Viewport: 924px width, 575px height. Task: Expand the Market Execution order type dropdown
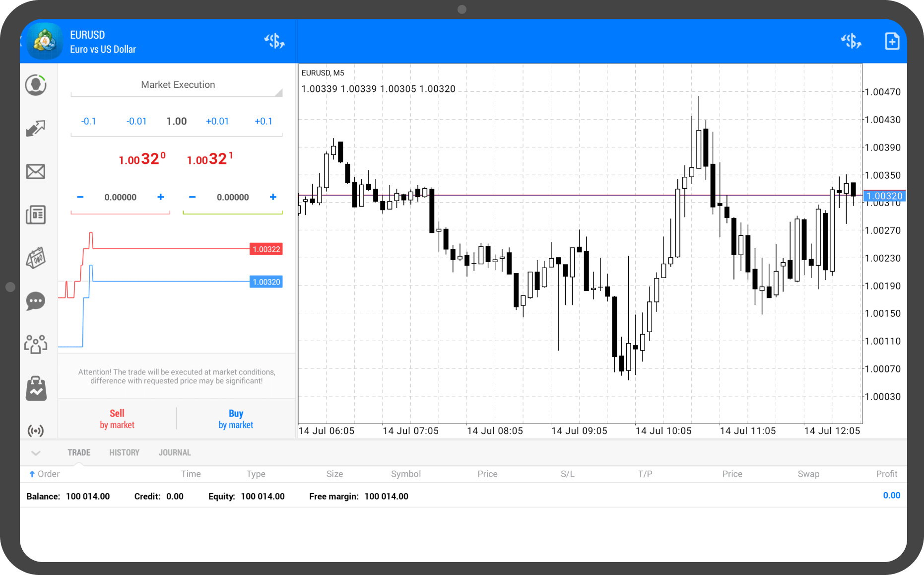click(x=177, y=85)
